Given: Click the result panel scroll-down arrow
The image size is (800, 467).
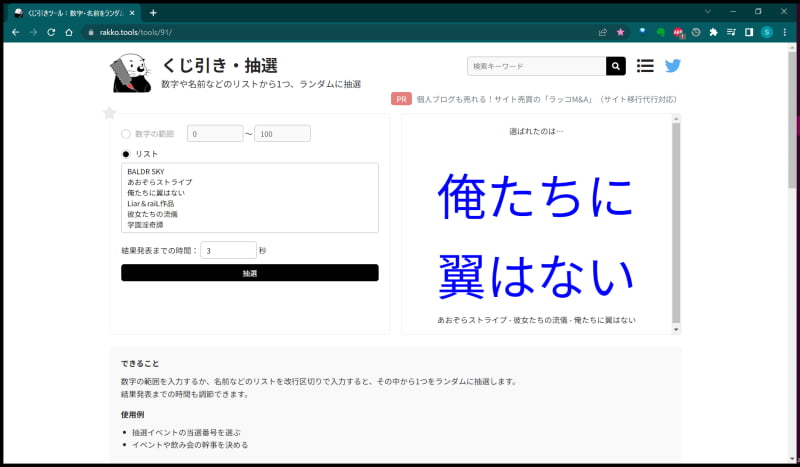Looking at the screenshot, I should coord(676,330).
